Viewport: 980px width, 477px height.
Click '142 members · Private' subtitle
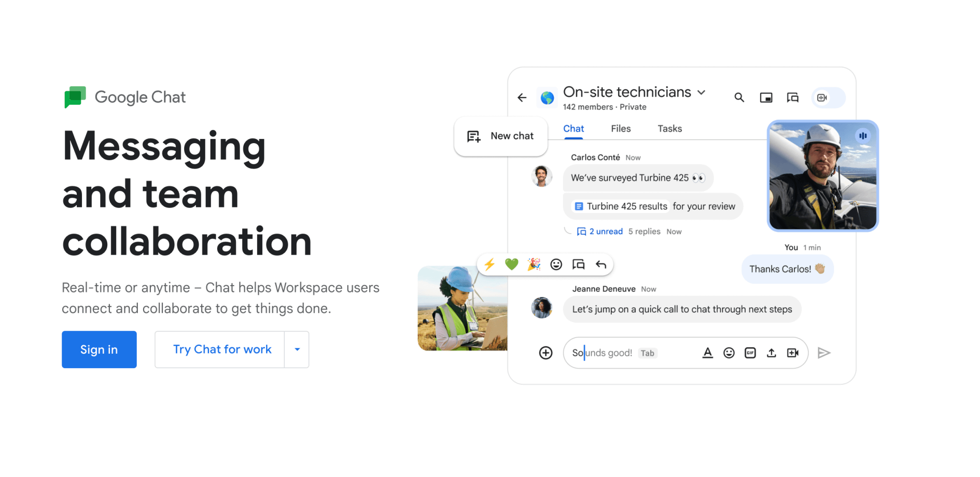[605, 107]
